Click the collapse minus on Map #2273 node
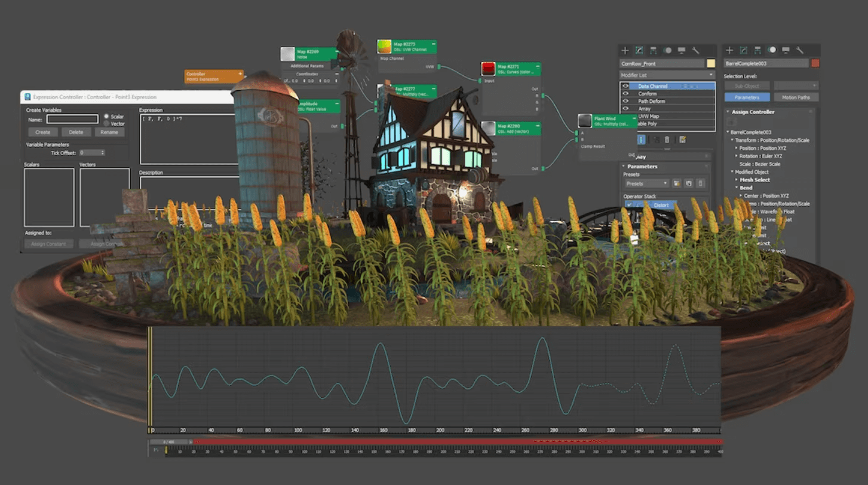Image resolution: width=868 pixels, height=485 pixels. 433,44
